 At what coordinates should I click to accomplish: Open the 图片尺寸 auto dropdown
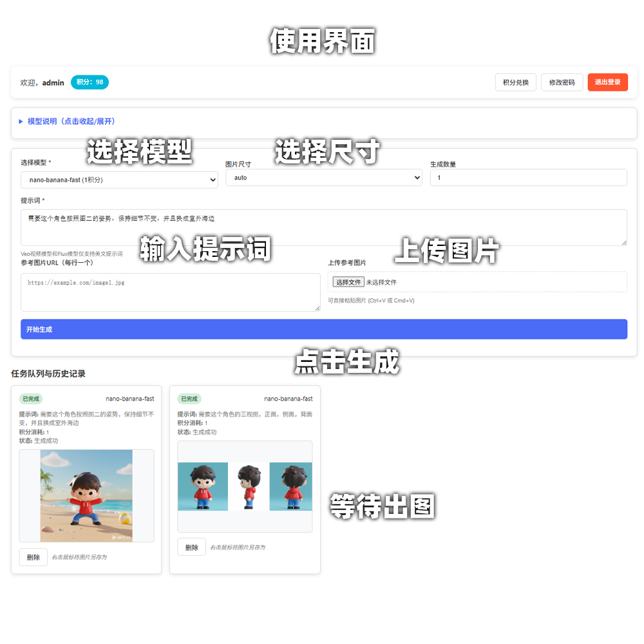click(323, 178)
